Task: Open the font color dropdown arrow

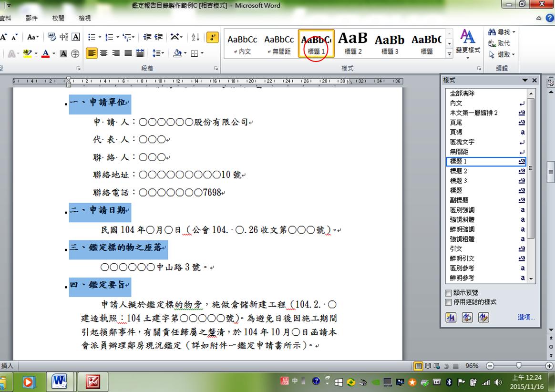Action: point(54,53)
